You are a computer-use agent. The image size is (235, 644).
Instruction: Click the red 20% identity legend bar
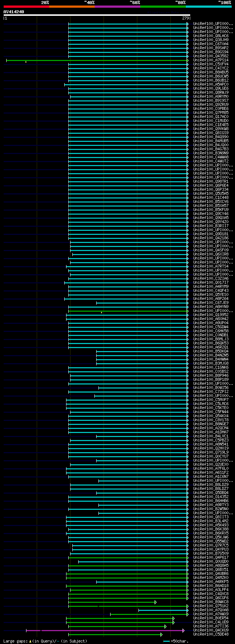(26, 7)
